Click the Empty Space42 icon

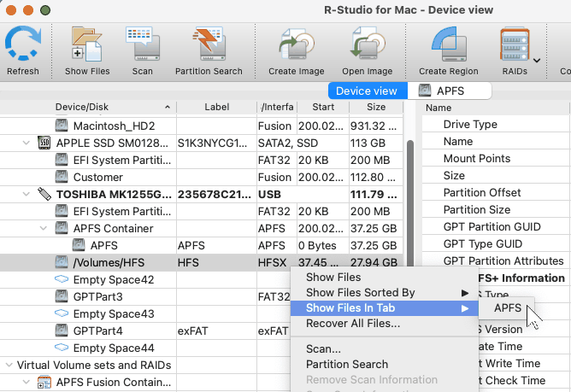point(62,279)
